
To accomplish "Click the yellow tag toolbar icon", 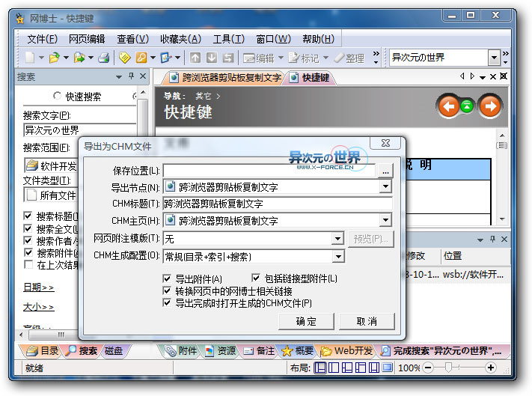I will click(x=124, y=58).
